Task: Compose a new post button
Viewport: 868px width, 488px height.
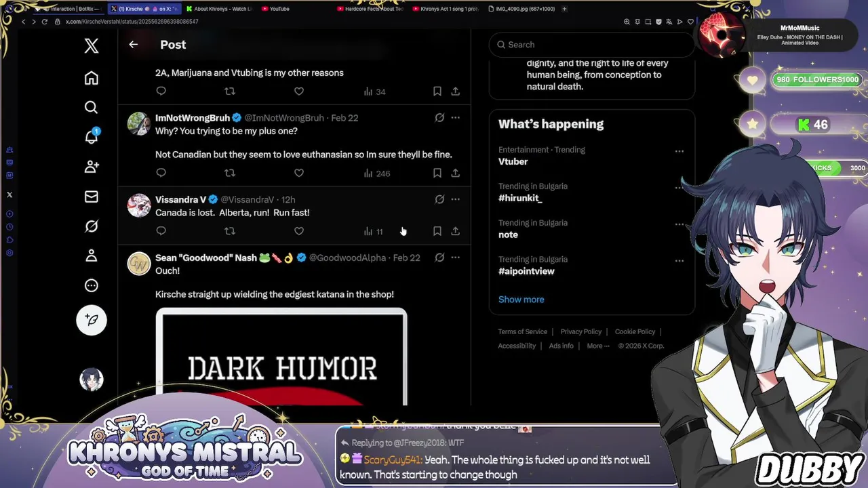Action: click(92, 320)
